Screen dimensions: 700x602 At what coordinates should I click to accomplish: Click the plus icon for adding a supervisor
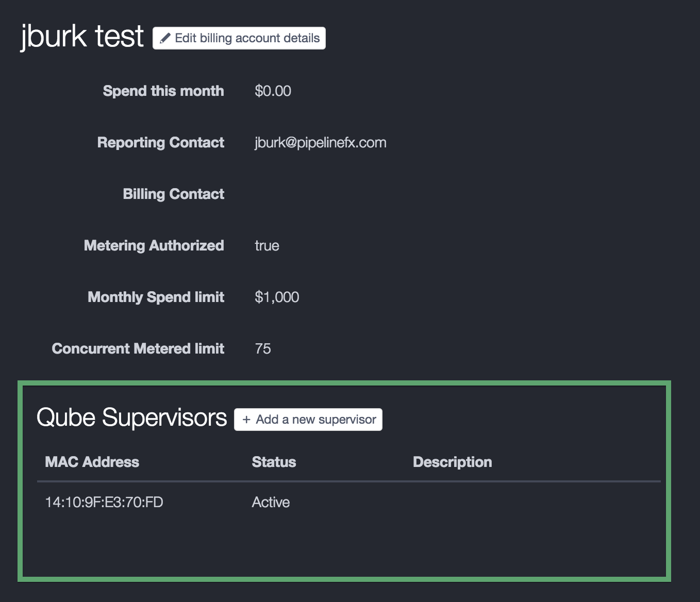246,420
